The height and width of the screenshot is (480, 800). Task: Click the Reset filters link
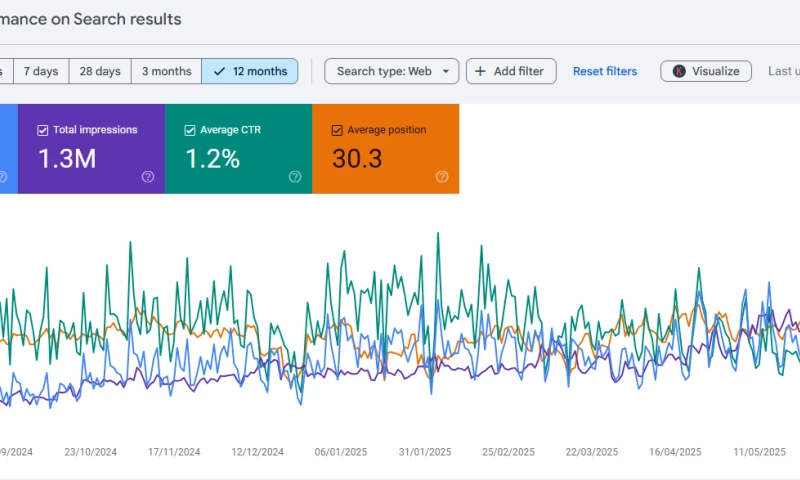click(605, 71)
